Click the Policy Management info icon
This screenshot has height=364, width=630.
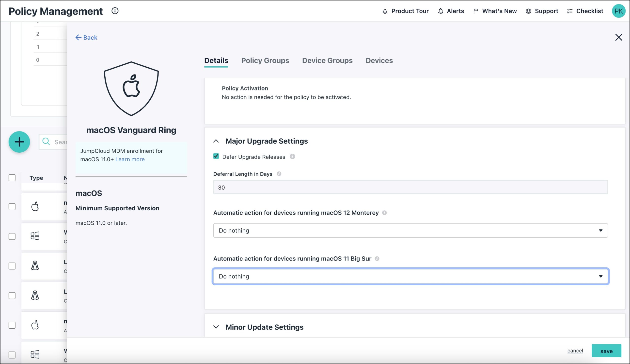tap(115, 11)
